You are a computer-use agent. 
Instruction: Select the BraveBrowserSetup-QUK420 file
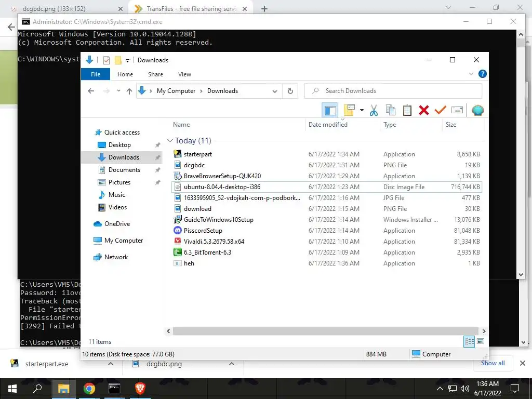click(326, 176)
